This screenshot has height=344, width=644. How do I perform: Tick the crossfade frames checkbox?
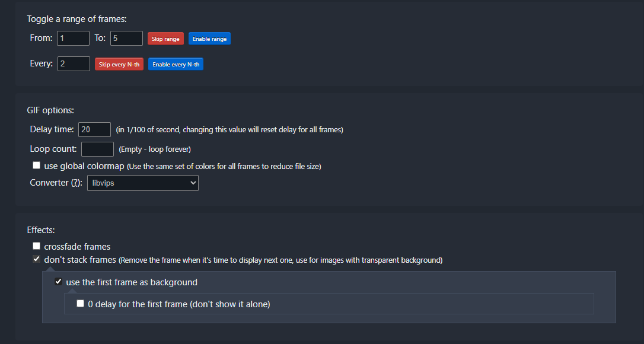pyautogui.click(x=37, y=246)
